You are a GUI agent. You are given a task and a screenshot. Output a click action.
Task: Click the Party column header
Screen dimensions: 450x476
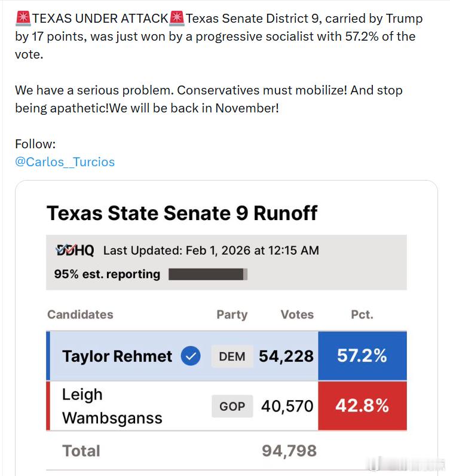[x=232, y=315]
